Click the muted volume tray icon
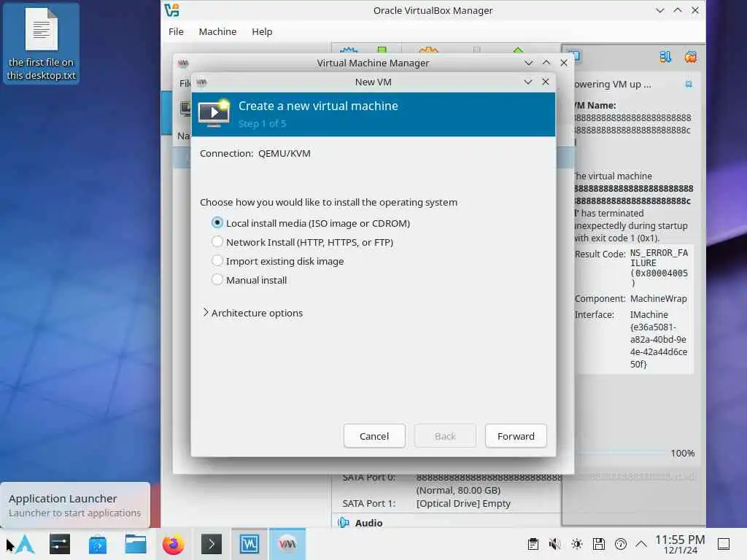Screen dimensions: 747x560 (554, 544)
